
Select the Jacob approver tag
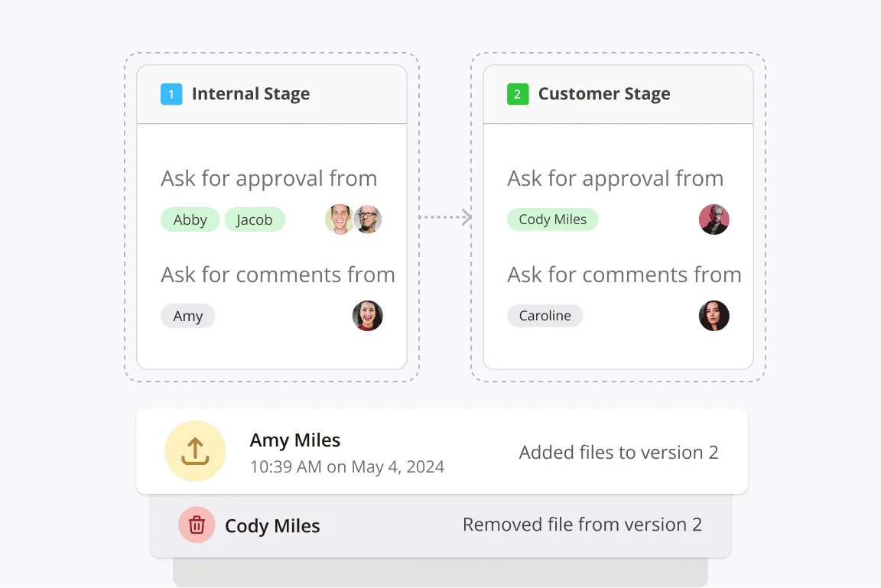tap(255, 219)
